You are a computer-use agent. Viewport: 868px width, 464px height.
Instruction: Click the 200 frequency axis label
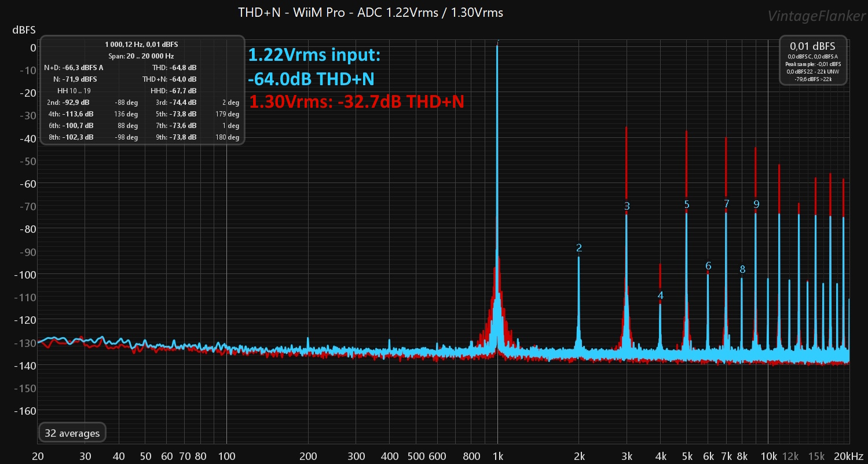pyautogui.click(x=308, y=455)
